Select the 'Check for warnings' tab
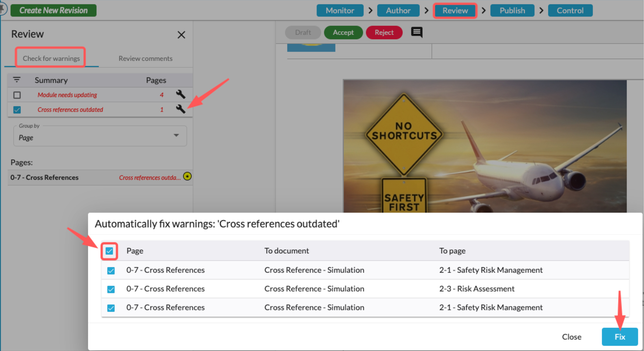Image resolution: width=644 pixels, height=351 pixels. click(51, 58)
